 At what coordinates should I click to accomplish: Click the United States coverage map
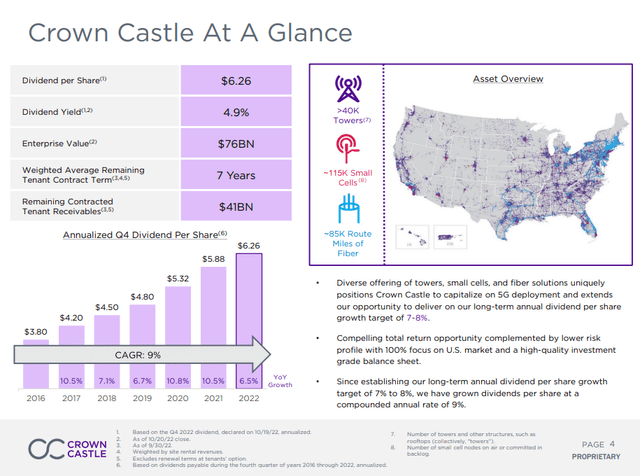click(509, 173)
